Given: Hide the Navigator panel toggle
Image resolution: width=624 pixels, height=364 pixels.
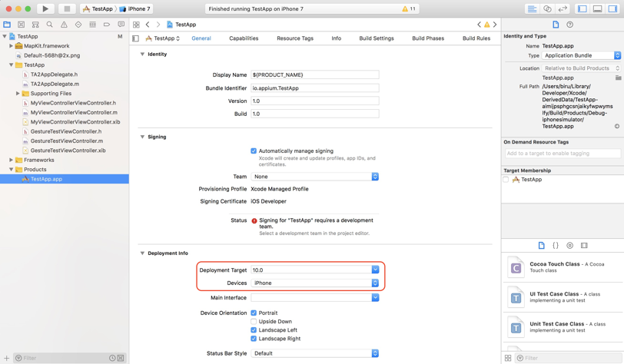Looking at the screenshot, I should 582,9.
